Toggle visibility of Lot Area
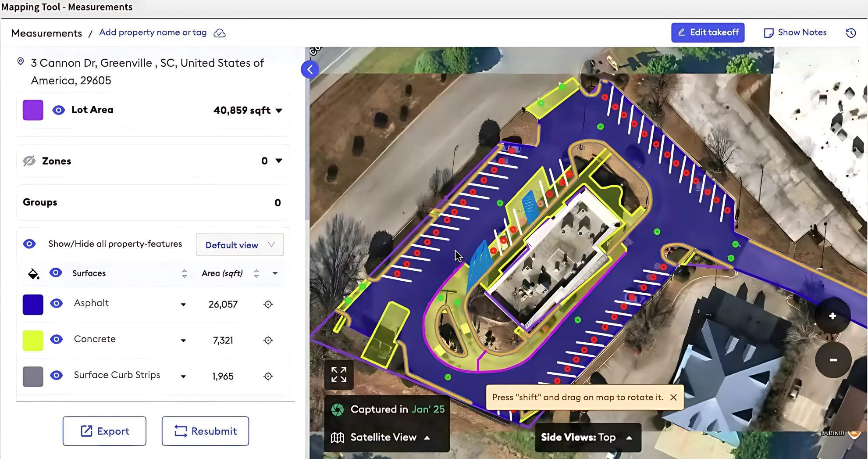Screen dimensions: 868x459 (58, 110)
